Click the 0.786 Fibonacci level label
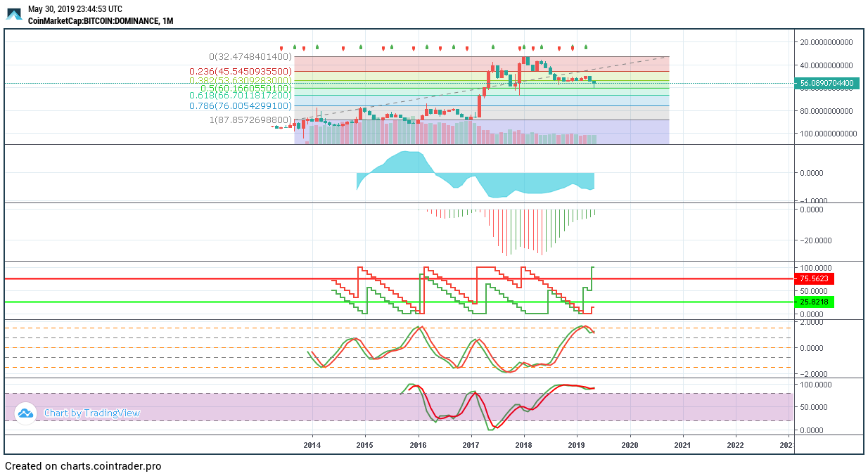Screen dimensions: 868x476 240,106
